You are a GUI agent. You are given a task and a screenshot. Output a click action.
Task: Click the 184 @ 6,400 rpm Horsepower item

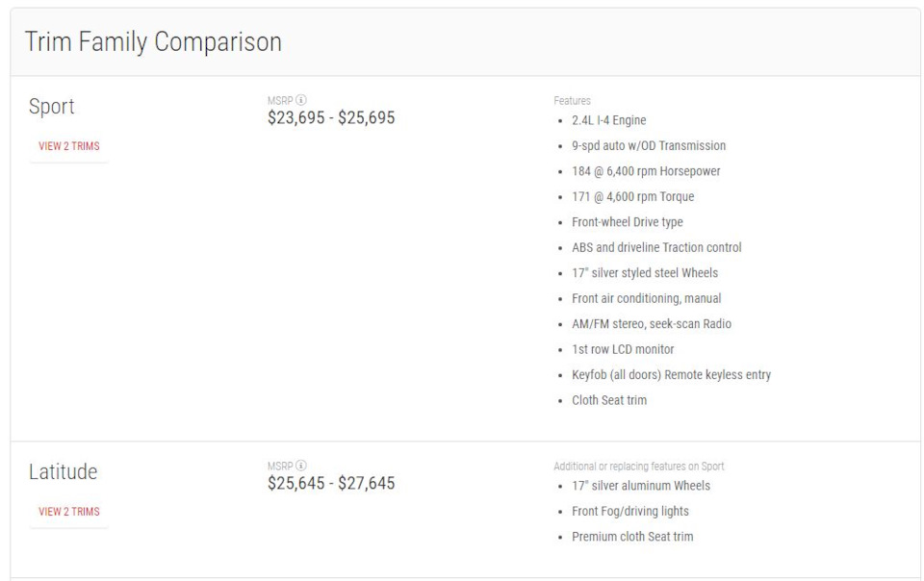point(646,170)
